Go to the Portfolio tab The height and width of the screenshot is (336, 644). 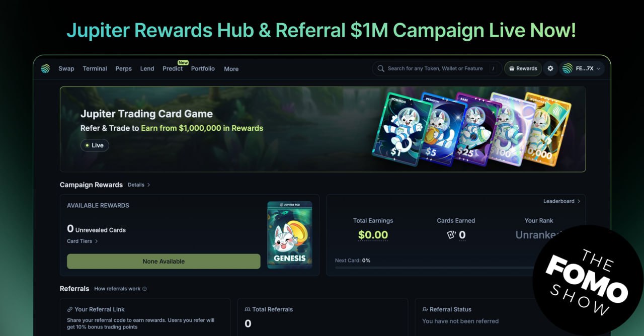[x=203, y=68]
